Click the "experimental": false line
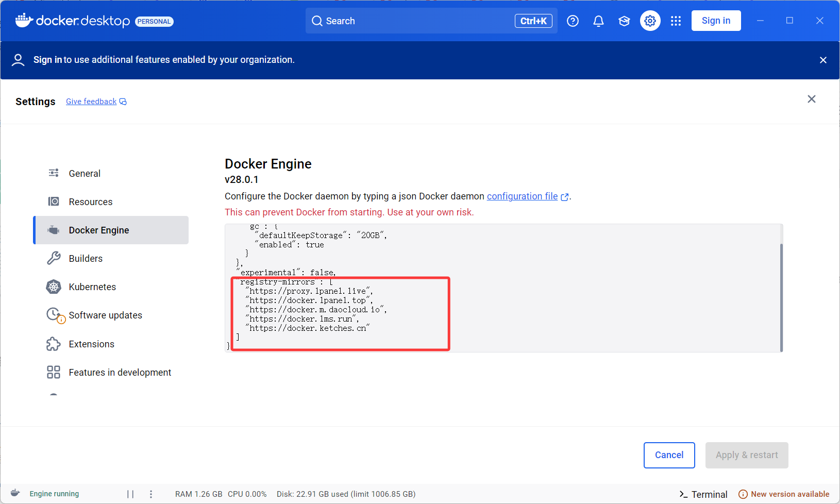The width and height of the screenshot is (840, 504). click(286, 273)
